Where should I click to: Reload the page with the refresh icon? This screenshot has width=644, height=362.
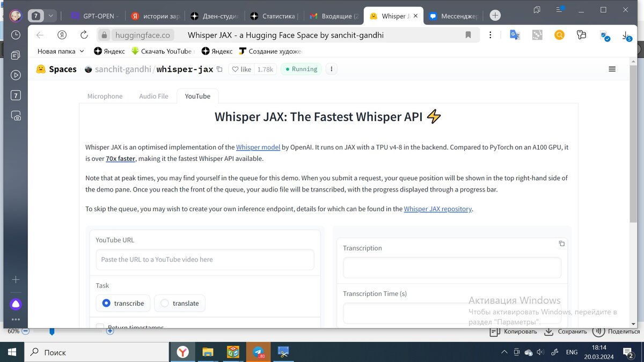[x=84, y=35]
